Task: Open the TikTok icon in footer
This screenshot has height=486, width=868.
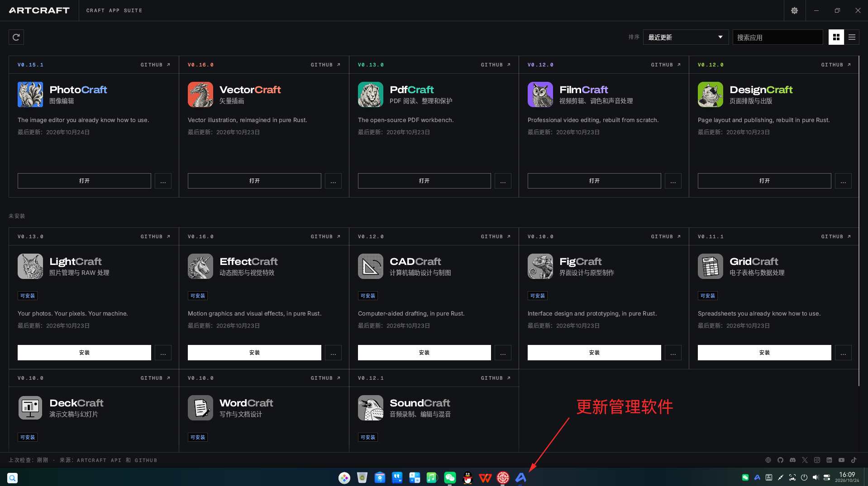Action: pyautogui.click(x=854, y=460)
